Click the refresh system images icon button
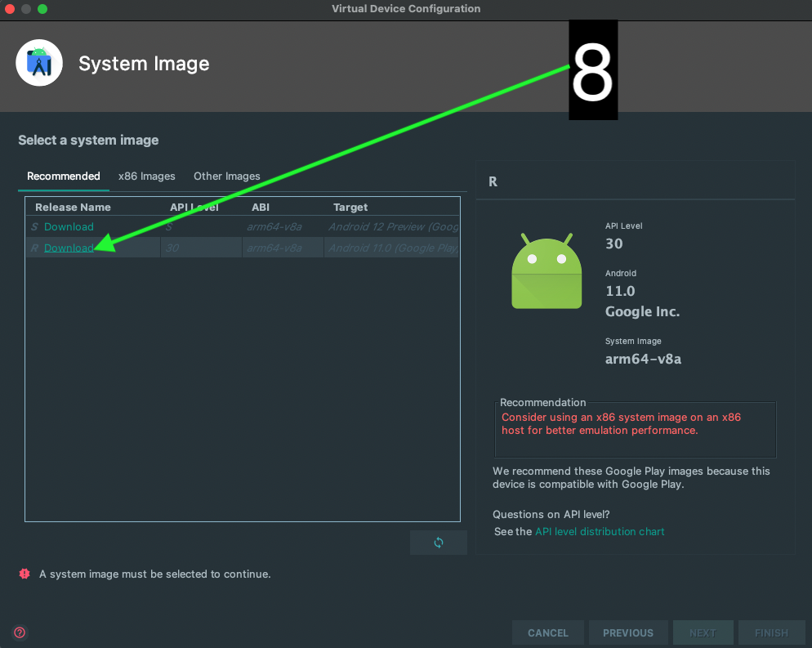Image resolution: width=812 pixels, height=648 pixels. (439, 543)
